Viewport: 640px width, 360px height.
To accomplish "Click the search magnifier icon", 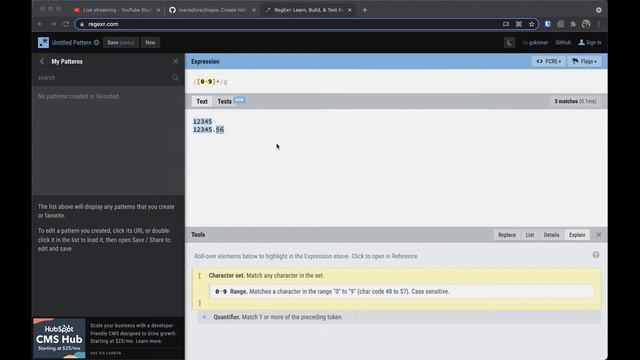I will [176, 78].
